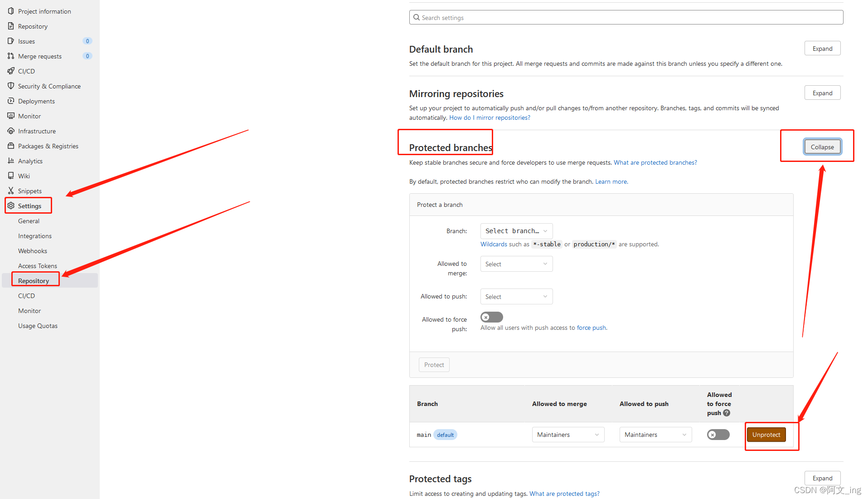Open Usage Quotas settings item

click(x=38, y=326)
